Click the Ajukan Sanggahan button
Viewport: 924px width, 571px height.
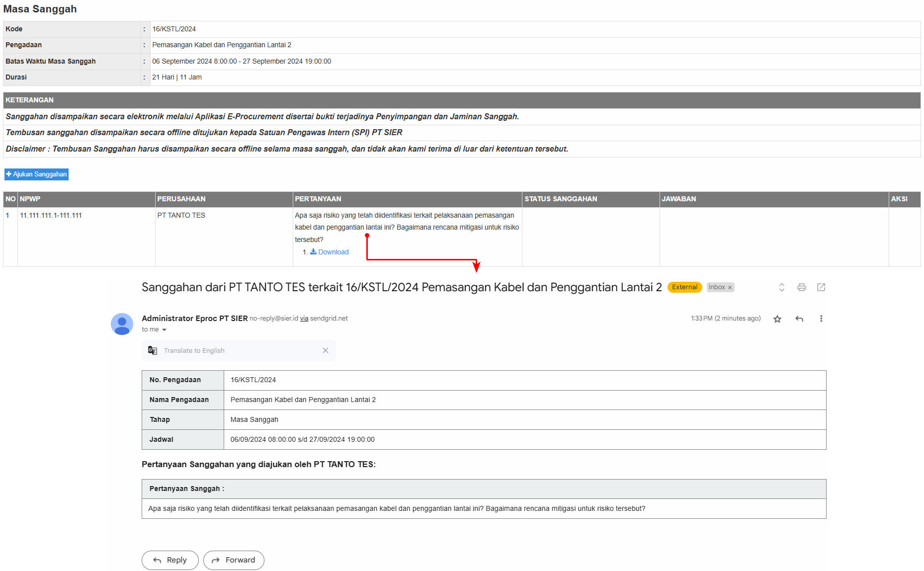36,174
